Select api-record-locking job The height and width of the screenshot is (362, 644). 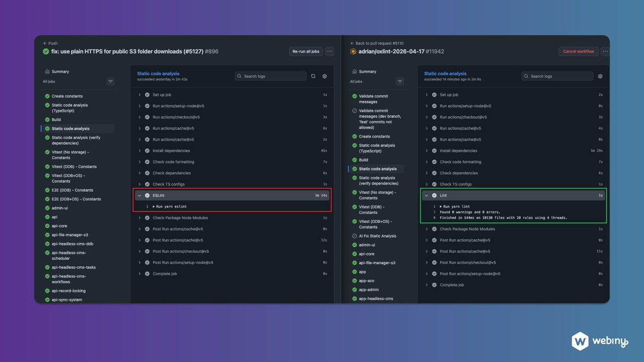70,291
